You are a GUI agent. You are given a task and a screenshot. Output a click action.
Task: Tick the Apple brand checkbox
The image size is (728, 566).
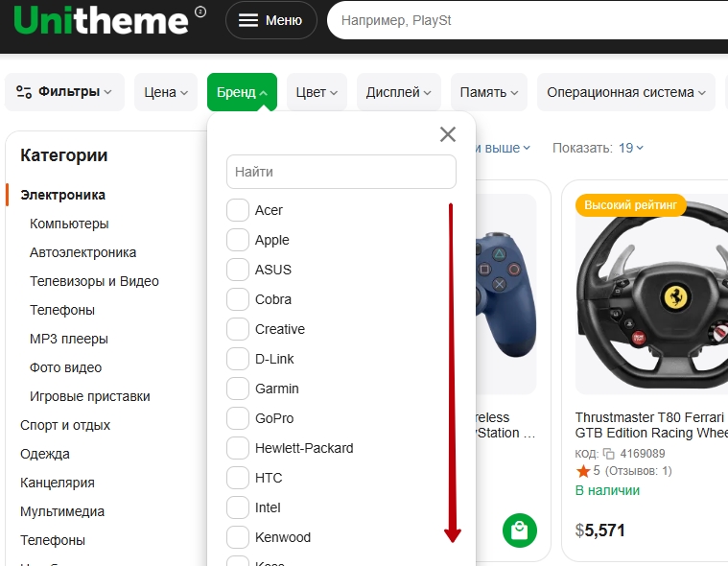(238, 240)
